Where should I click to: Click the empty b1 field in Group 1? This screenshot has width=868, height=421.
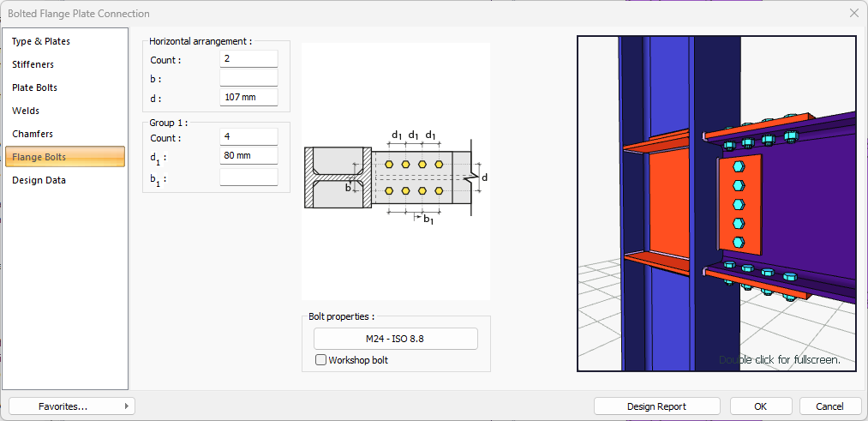[248, 177]
